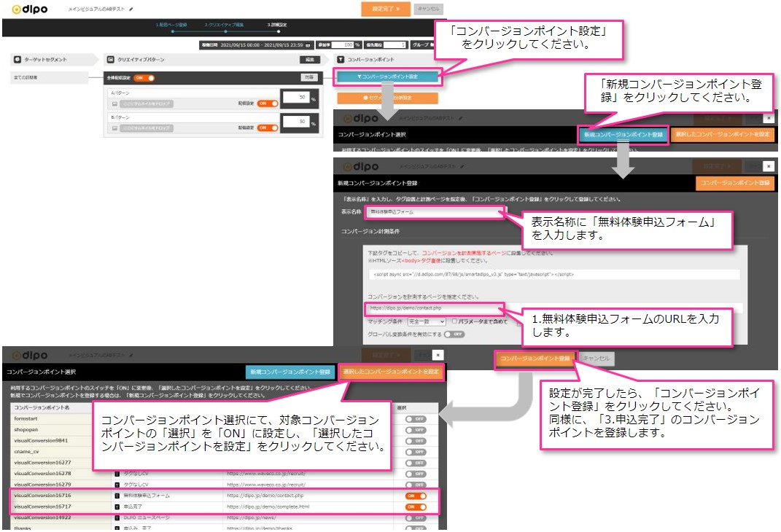The height and width of the screenshot is (532, 781).
Task: Click the tag icon in the 無料体験申込フォーム row
Action: [x=117, y=496]
